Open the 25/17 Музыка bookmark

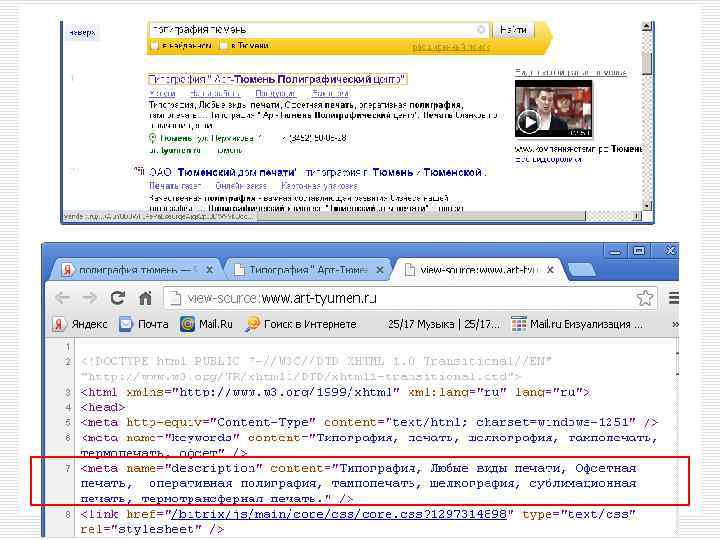click(443, 324)
